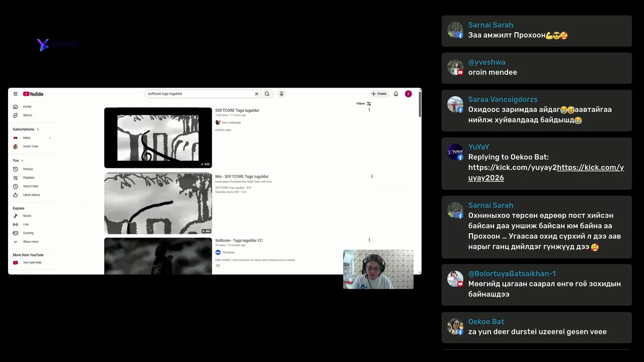644x362 pixels.
Task: Open title Mix - SOFTCORE Tugs tuguldur
Action: coord(242,176)
